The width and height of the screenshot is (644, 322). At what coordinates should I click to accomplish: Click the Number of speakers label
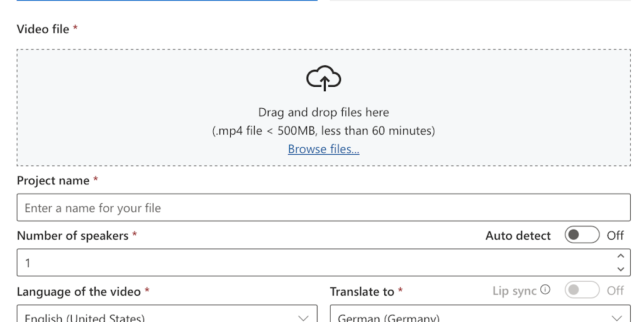tap(72, 236)
